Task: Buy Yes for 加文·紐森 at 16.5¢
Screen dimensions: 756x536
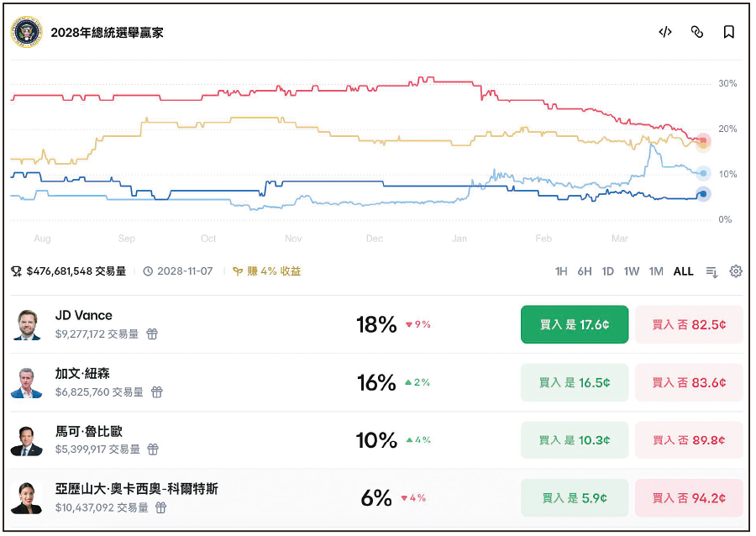Action: point(575,382)
